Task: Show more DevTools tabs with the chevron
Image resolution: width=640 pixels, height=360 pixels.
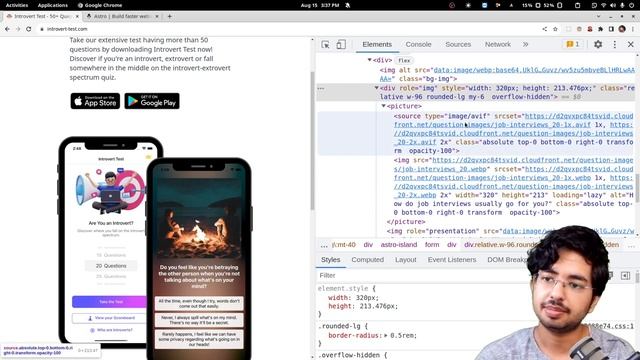Action: [x=525, y=44]
